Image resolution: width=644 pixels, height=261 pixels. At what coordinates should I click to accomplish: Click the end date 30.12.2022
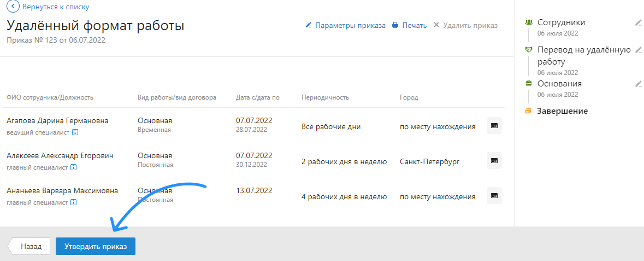point(251,165)
